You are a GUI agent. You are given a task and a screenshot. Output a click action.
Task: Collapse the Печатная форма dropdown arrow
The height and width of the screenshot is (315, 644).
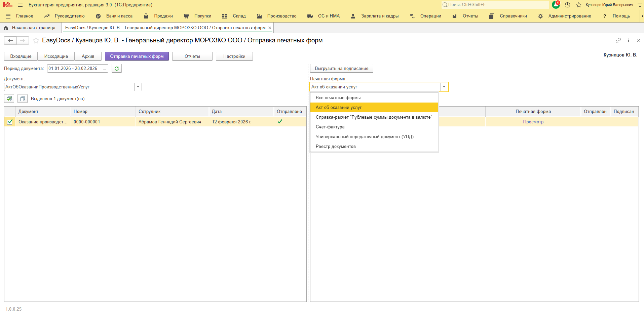point(444,87)
